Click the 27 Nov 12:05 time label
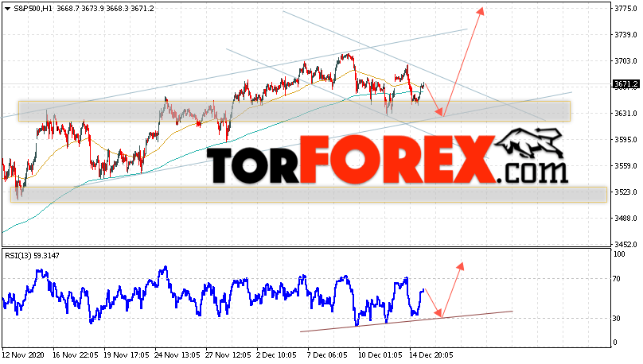643x364 pixels. [x=228, y=355]
